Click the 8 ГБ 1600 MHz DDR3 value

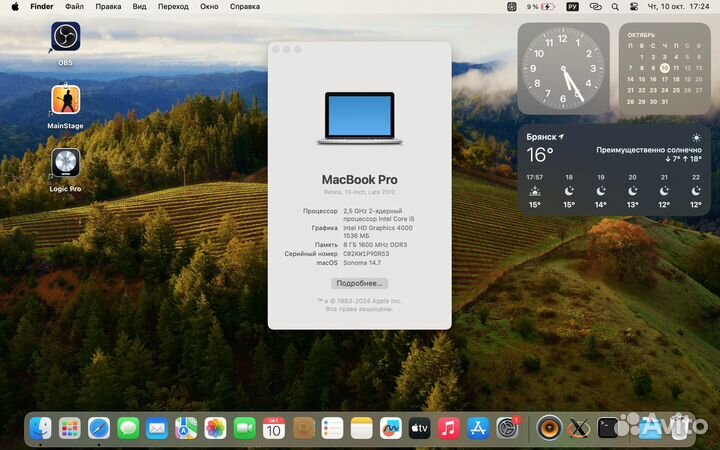(375, 245)
